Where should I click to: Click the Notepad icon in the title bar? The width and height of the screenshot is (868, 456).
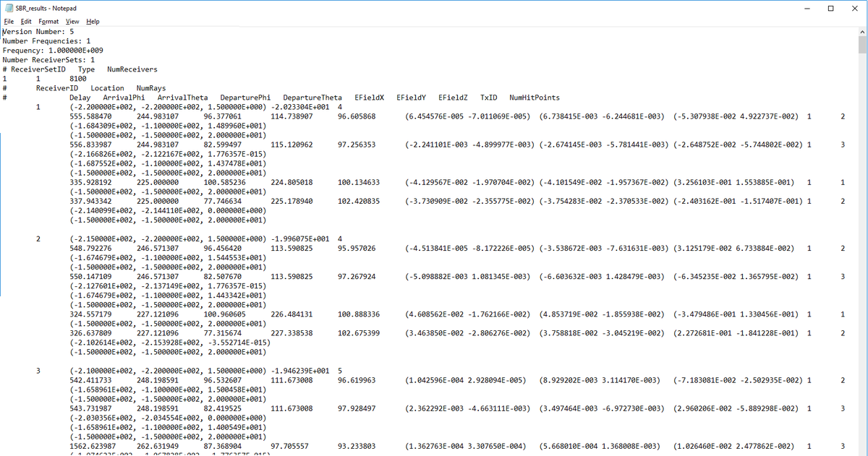pyautogui.click(x=9, y=7)
